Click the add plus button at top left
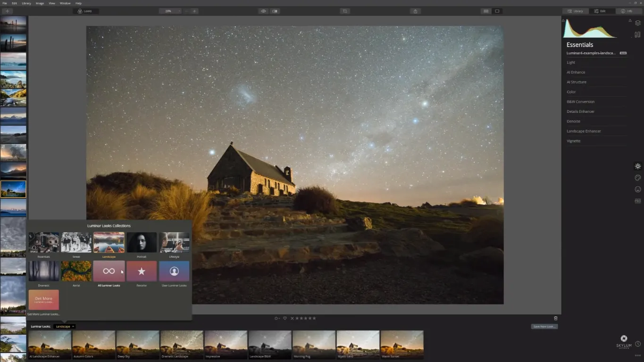Viewport: 644px width, 362px height. (7, 11)
